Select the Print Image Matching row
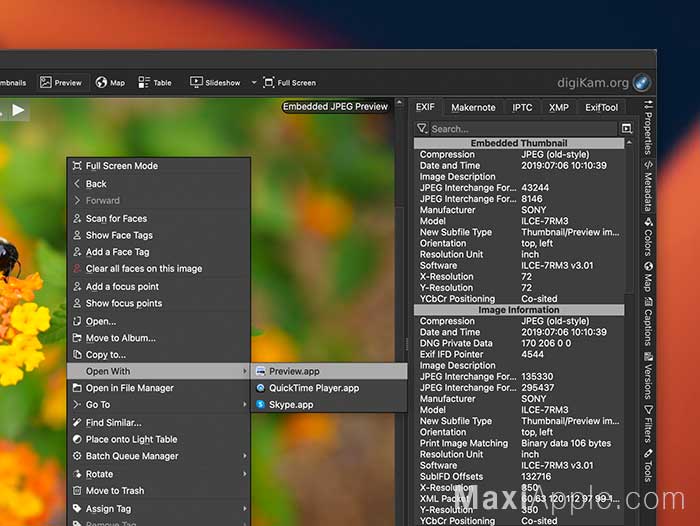 [519, 443]
